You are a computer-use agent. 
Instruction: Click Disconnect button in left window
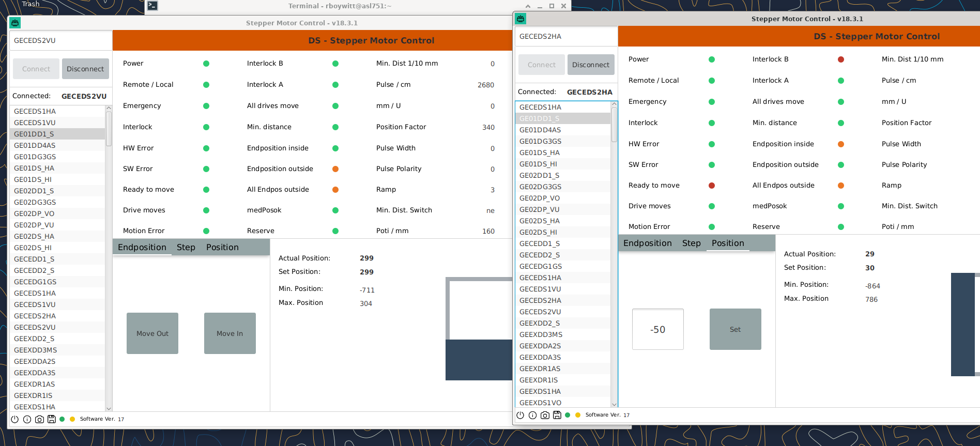[x=85, y=69]
